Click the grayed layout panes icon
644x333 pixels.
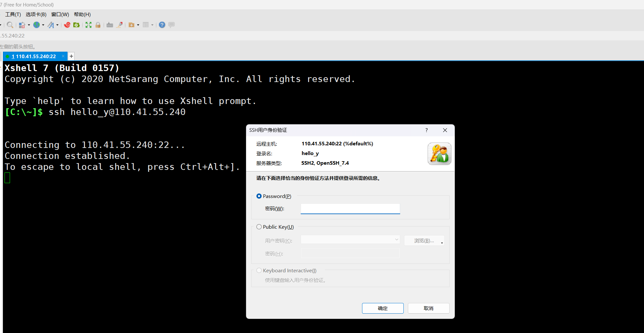coord(146,25)
